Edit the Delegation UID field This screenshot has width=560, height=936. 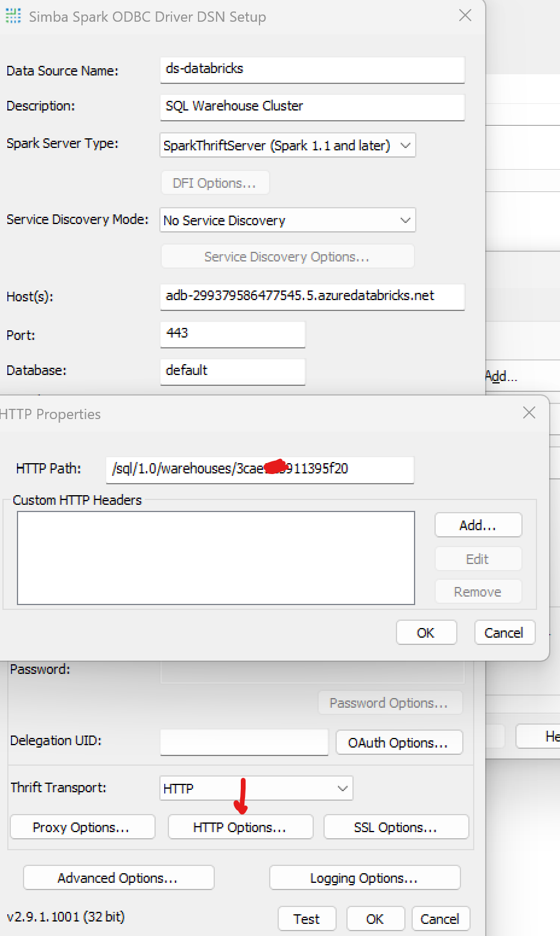click(244, 742)
